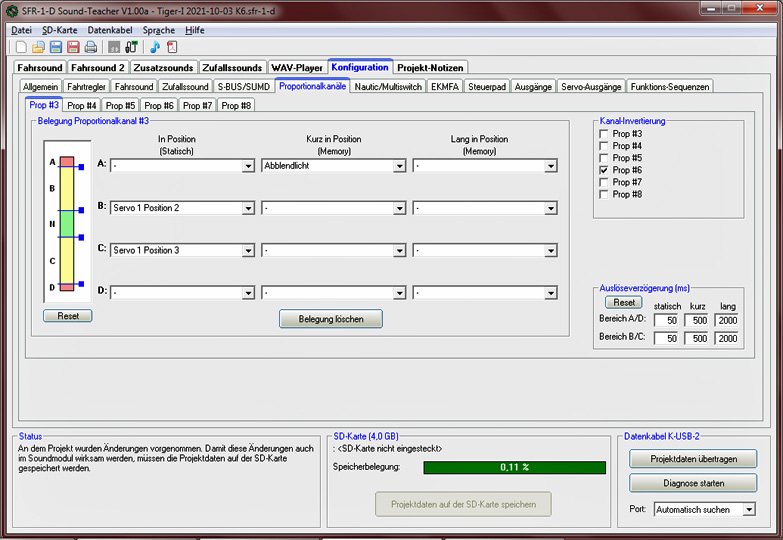Expand row B 'Kurz in Position' dropdown
Viewport: 783px width, 540px height.
[x=399, y=208]
